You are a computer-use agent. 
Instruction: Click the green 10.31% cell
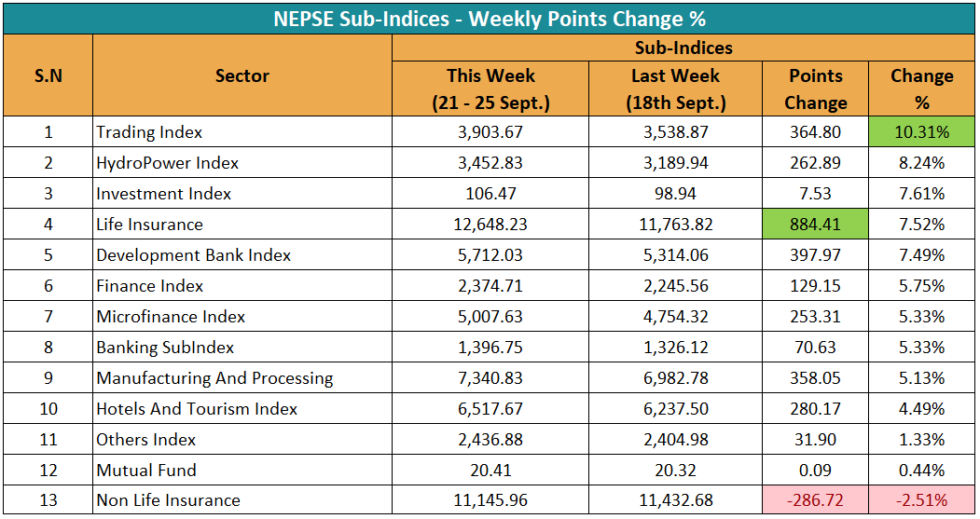click(921, 132)
